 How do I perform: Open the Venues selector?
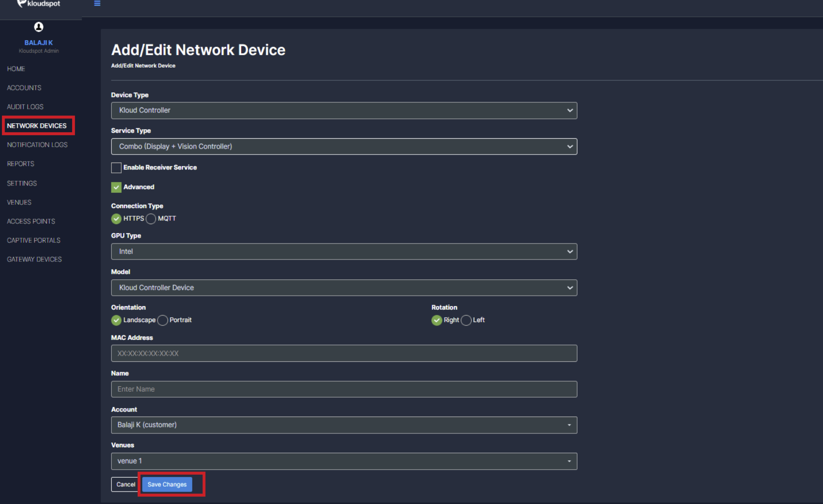[344, 461]
